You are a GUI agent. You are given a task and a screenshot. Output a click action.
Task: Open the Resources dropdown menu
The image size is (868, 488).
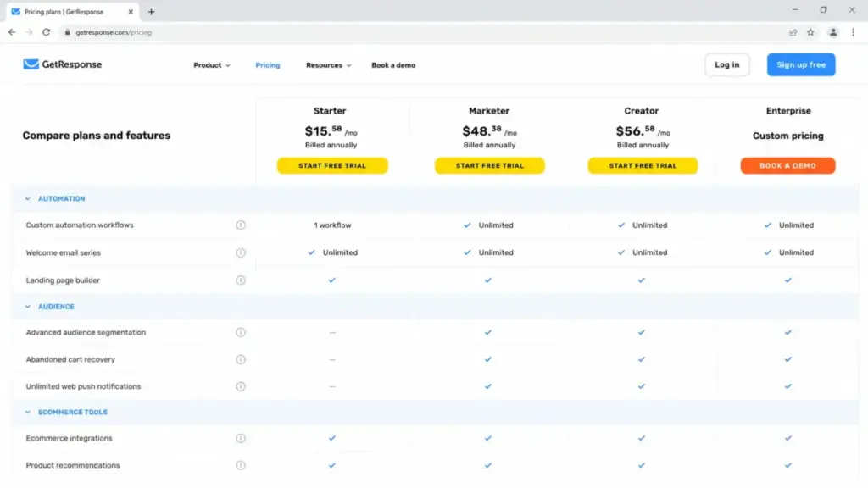pos(328,65)
